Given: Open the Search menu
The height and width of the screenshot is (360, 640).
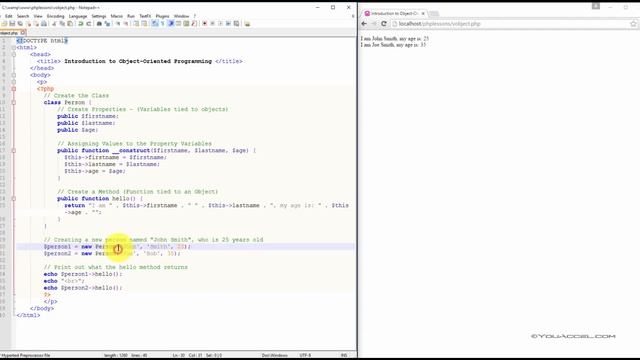Looking at the screenshot, I should pyautogui.click(x=23, y=16).
